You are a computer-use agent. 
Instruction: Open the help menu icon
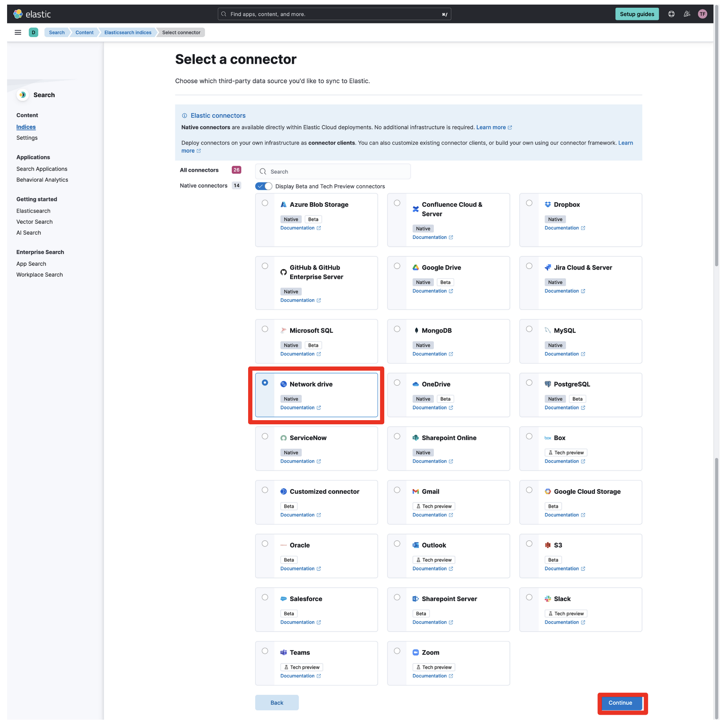tap(671, 14)
